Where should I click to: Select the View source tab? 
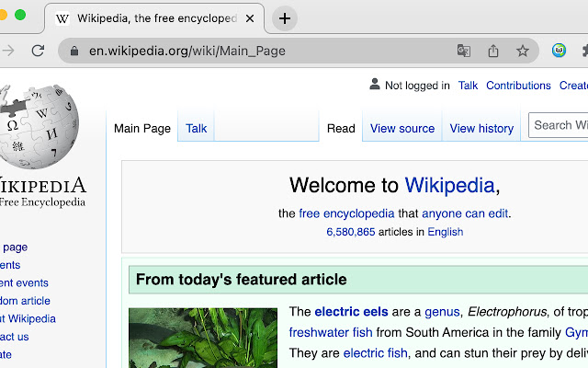coord(401,129)
